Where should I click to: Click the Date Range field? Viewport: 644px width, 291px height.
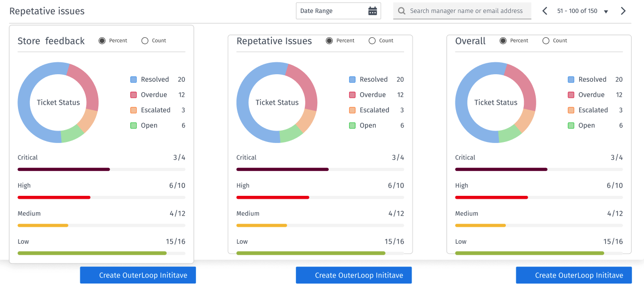332,11
